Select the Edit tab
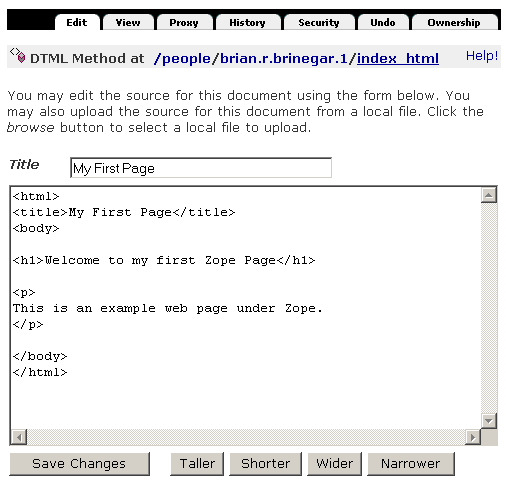The image size is (506, 488). tap(77, 22)
